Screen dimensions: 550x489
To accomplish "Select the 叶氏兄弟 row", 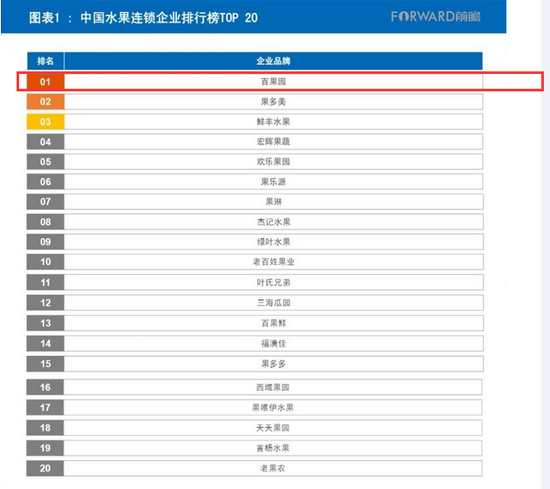I will tap(255, 282).
